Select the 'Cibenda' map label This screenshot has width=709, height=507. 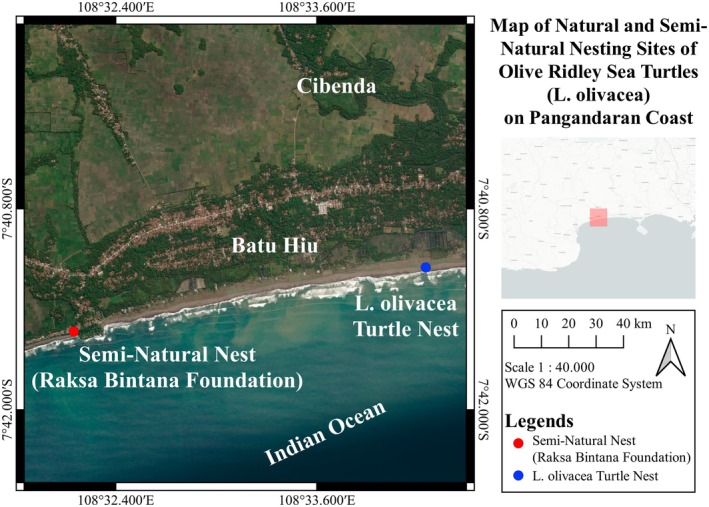click(x=336, y=86)
